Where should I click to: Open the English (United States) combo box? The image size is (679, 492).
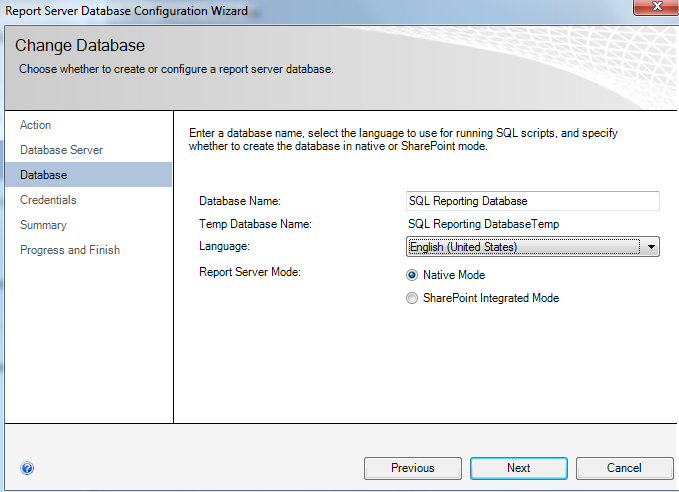[x=533, y=247]
